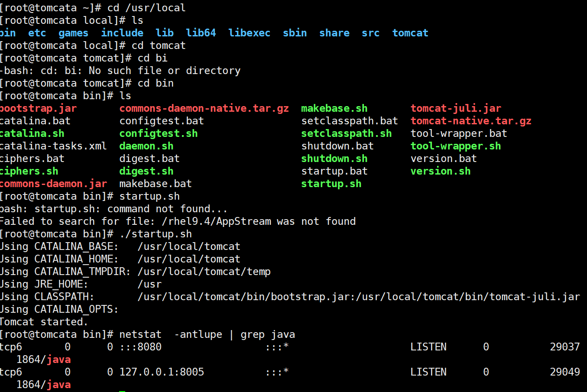Click the '/rhel9.4/AppStream' path text
The image size is (587, 392).
click(x=216, y=221)
